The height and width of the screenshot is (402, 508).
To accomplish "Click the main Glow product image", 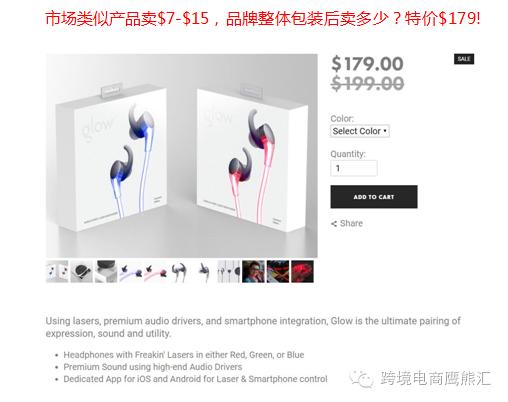I will pyautogui.click(x=182, y=156).
